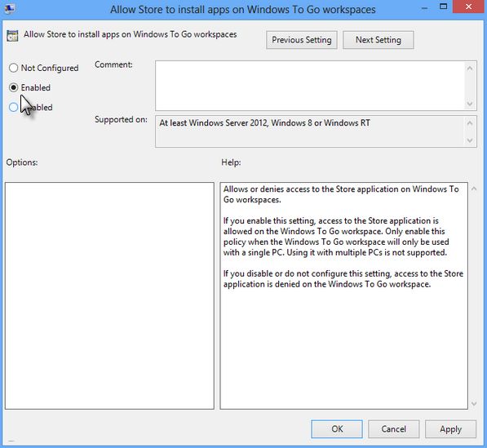Go to Next Setting

click(x=378, y=40)
